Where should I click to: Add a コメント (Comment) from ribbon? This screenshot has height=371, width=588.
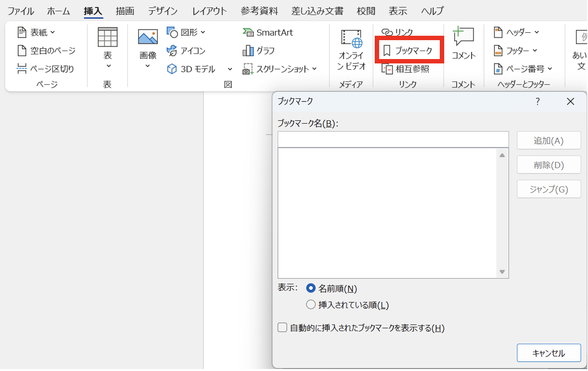463,43
